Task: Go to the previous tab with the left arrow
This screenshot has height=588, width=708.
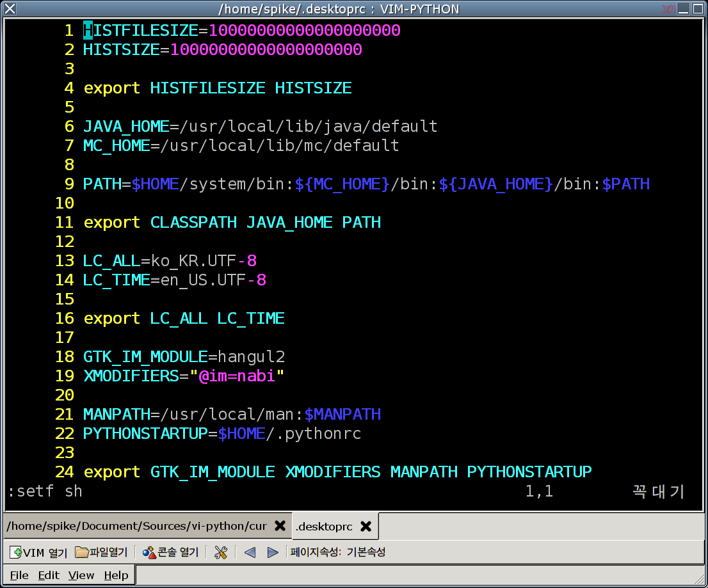Action: [250, 552]
